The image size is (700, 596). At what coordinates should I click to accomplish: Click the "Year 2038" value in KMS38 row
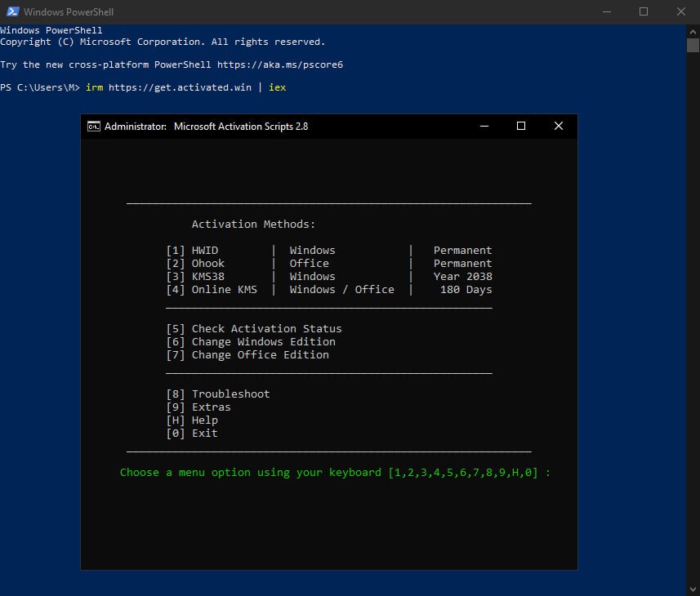pos(463,277)
